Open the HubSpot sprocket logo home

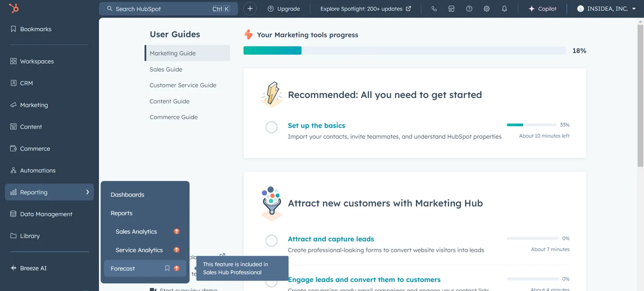click(x=14, y=8)
